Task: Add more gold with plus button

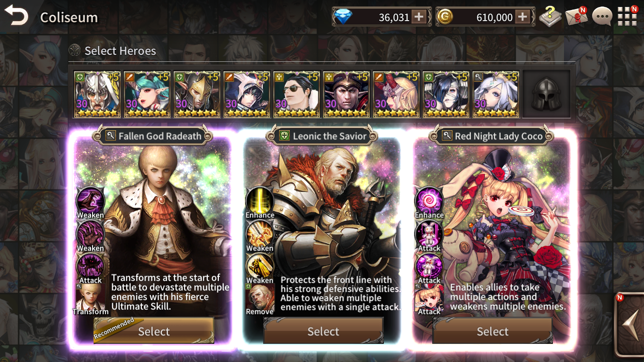Action: point(523,17)
